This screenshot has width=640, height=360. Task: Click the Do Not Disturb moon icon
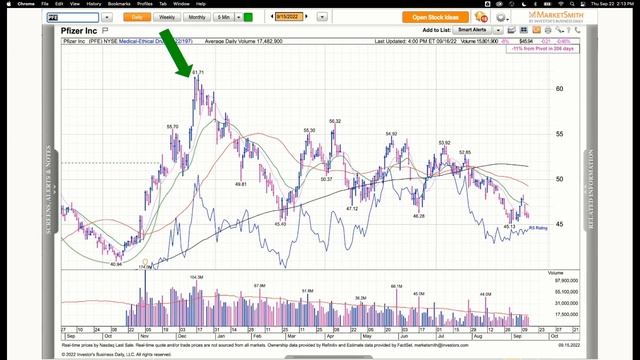pyautogui.click(x=524, y=4)
